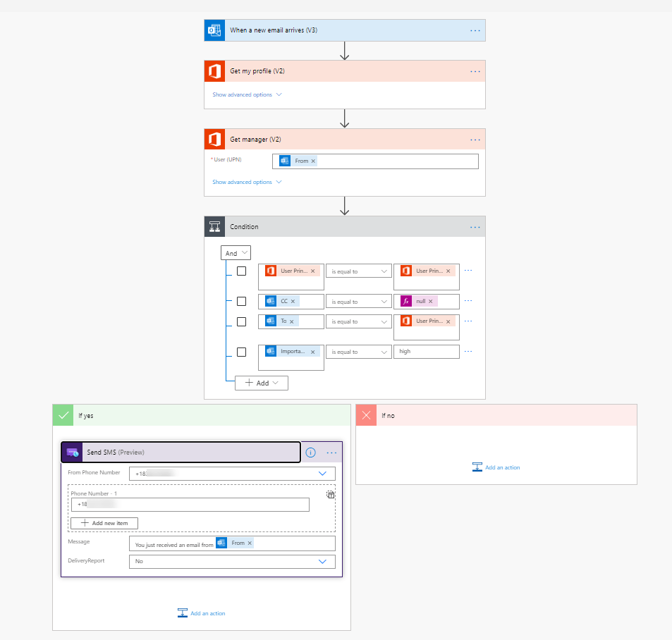Click the info icon on Send SMS
Screen dimensions: 672x640
(310, 453)
